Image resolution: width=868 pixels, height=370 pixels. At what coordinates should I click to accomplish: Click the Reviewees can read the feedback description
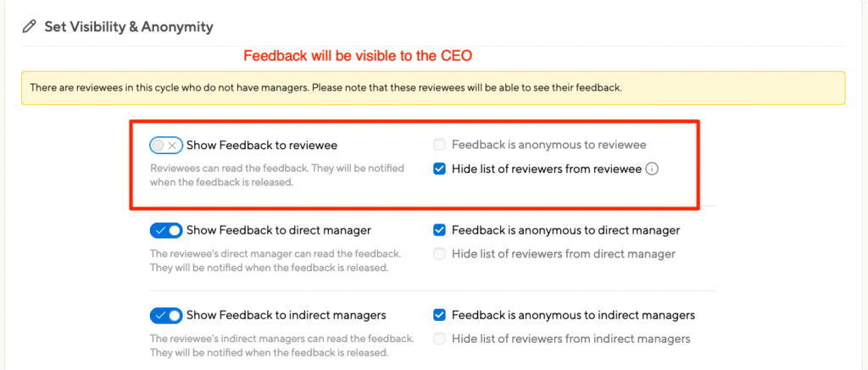coord(277,174)
